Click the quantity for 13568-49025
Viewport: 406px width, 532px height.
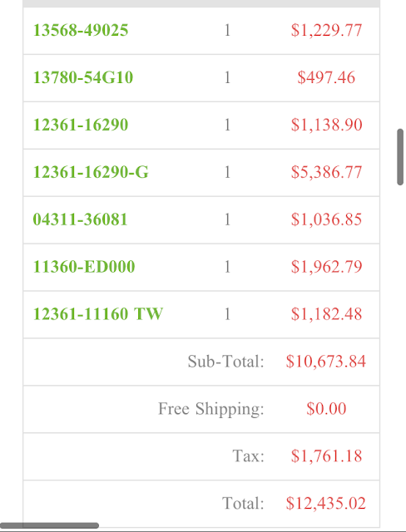point(227,30)
